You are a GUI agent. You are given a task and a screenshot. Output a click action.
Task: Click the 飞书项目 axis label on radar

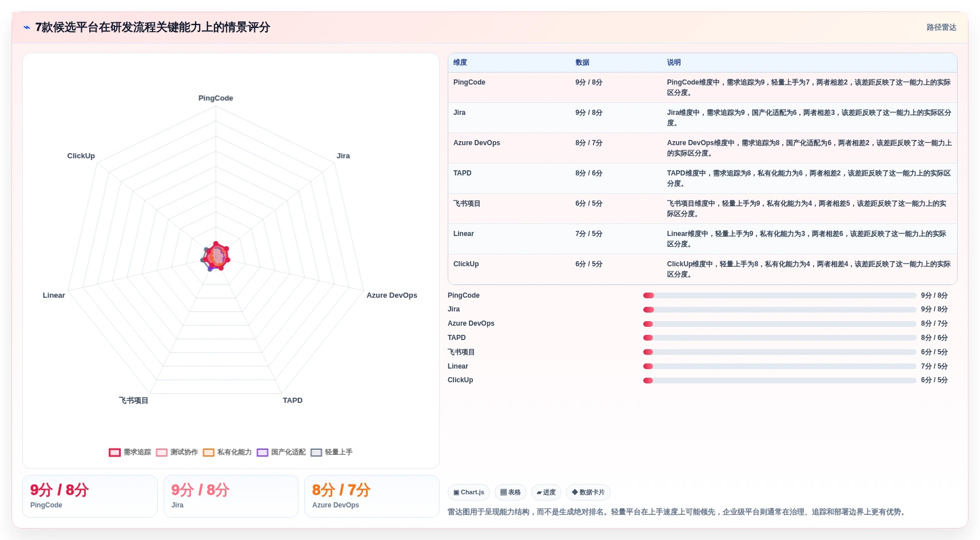click(x=134, y=401)
